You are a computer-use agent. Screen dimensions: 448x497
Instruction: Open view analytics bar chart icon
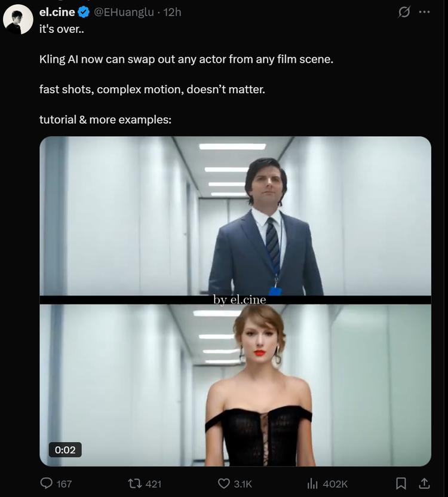tap(312, 484)
